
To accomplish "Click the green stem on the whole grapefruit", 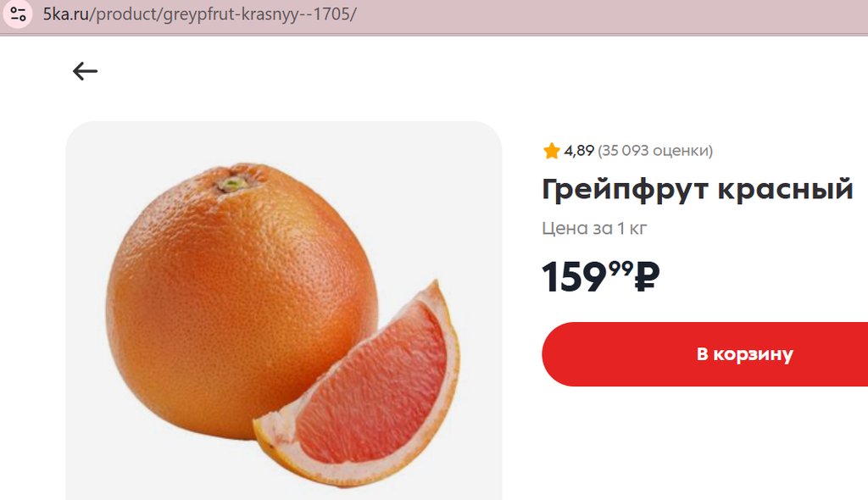I will point(233,182).
